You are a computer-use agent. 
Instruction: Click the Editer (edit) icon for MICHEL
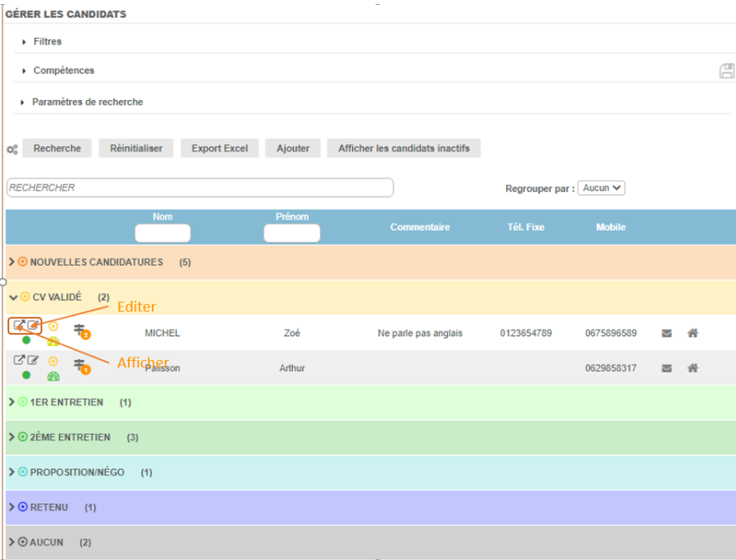34,326
